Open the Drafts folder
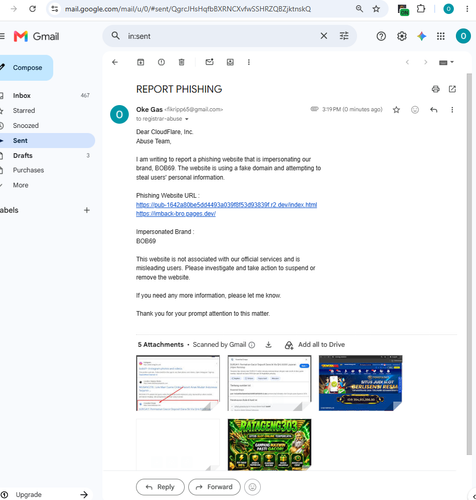 point(23,156)
